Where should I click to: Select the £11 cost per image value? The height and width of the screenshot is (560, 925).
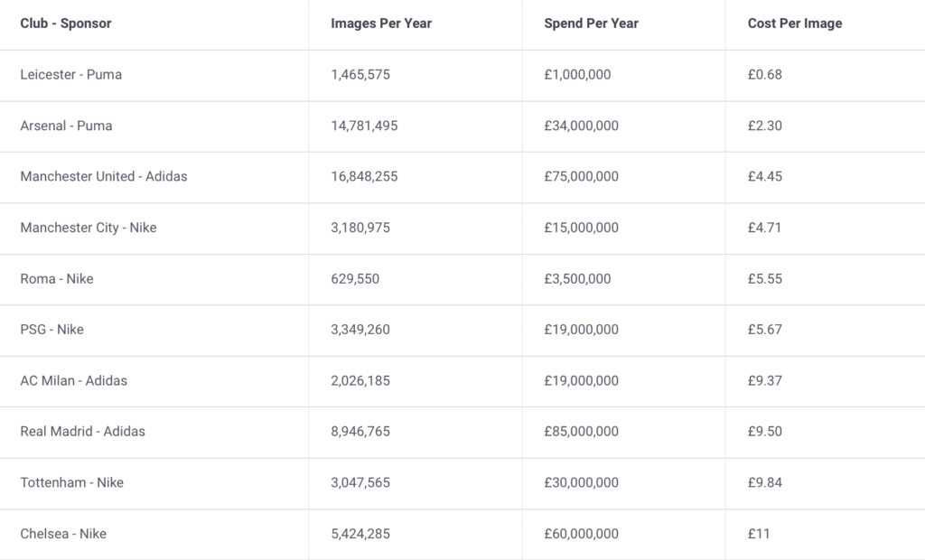[x=759, y=534]
